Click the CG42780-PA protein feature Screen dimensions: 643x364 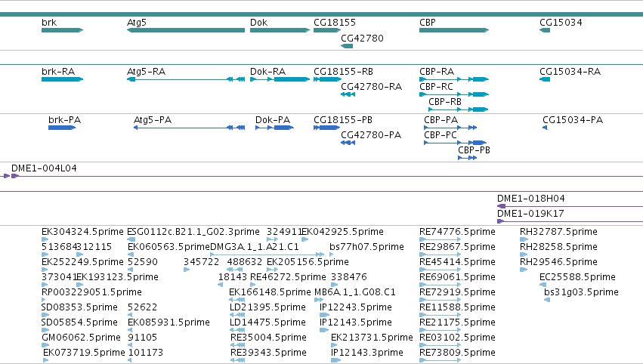tap(348, 143)
